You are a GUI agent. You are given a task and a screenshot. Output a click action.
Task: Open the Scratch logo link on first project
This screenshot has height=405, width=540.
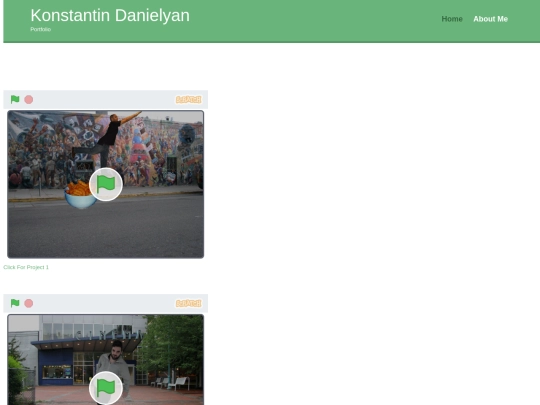pyautogui.click(x=188, y=100)
